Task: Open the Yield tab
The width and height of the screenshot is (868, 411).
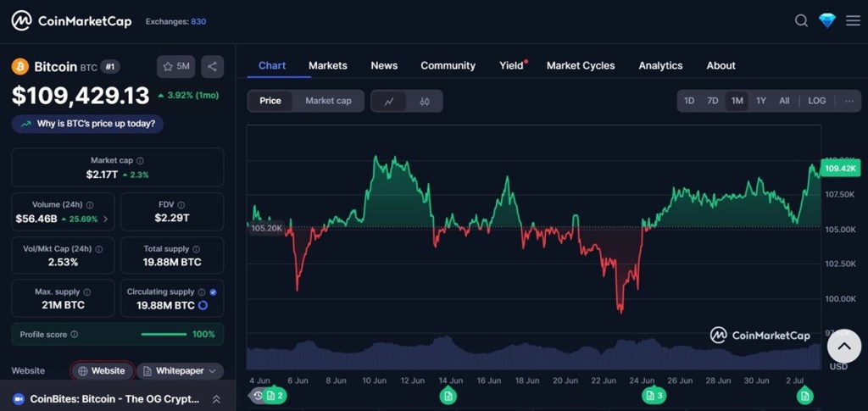Action: pos(511,66)
